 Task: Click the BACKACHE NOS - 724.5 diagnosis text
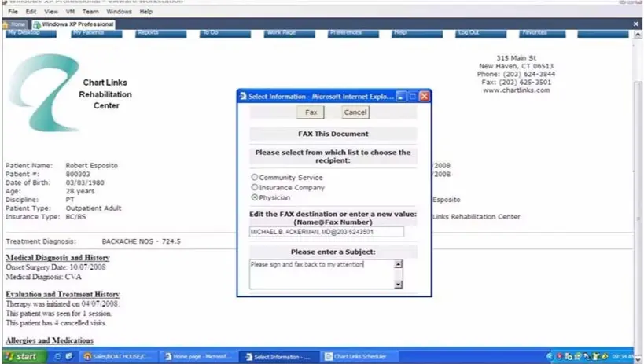click(x=141, y=241)
